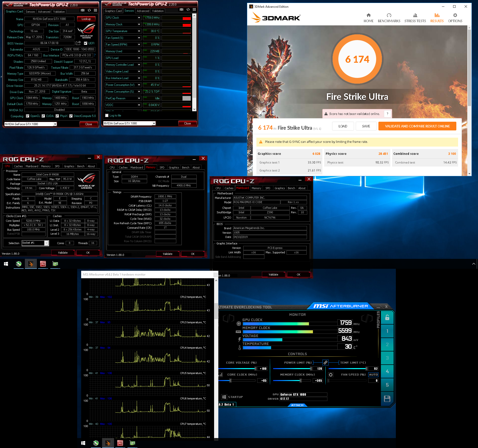Viewport: 478px width, 448px height.
Task: Open the Start menu on the upper taskbar
Action: (x=6, y=264)
